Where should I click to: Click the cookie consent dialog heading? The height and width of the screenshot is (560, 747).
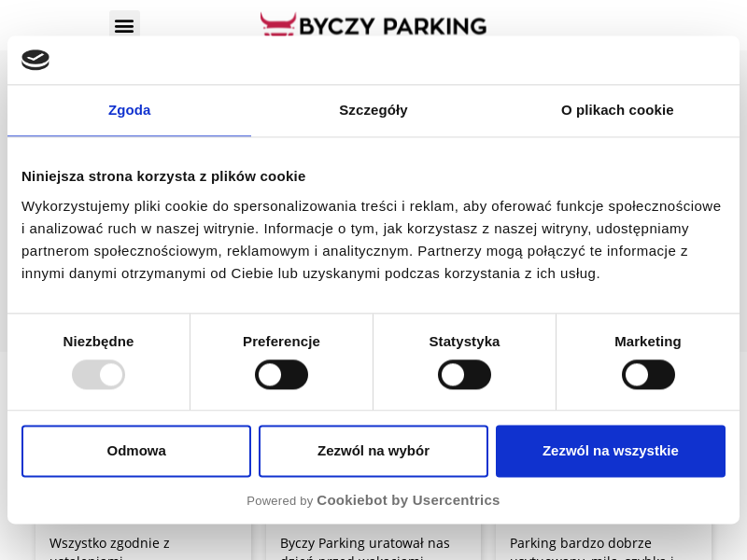click(163, 175)
